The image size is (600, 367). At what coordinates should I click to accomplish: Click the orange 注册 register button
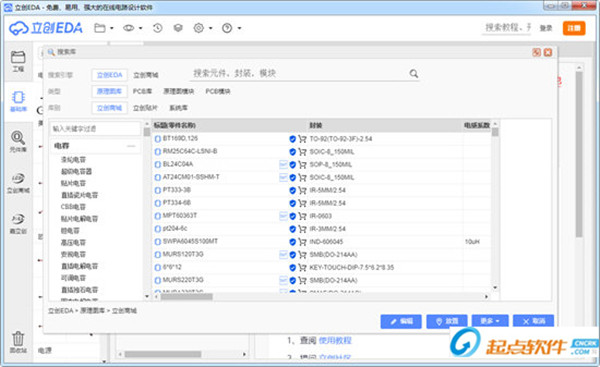pos(574,28)
